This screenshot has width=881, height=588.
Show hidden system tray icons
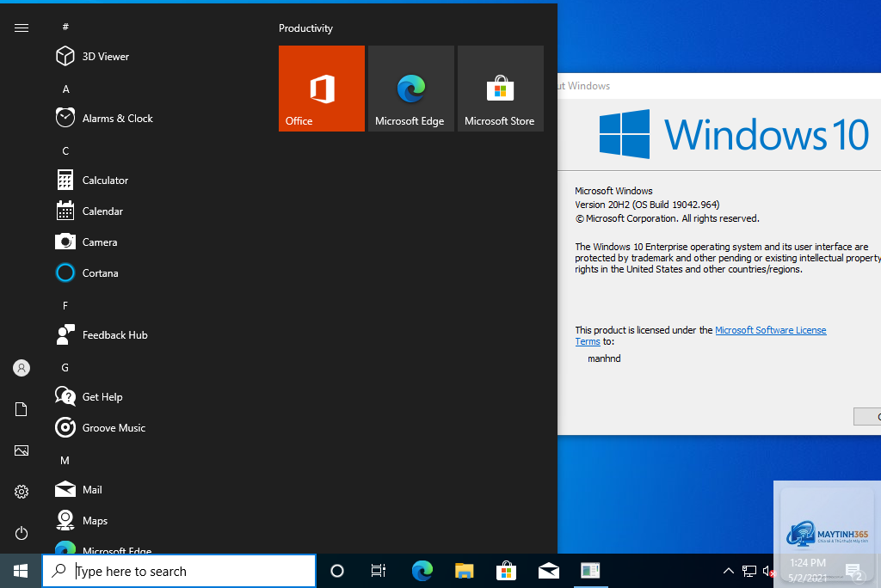point(728,571)
